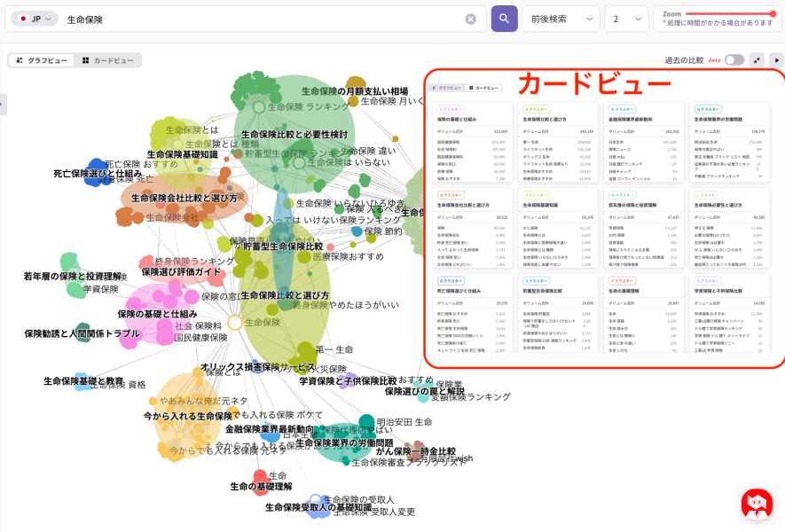Click the 生命保険業界の労働問題 cluster label
This screenshot has width=785, height=532.
coord(344,442)
